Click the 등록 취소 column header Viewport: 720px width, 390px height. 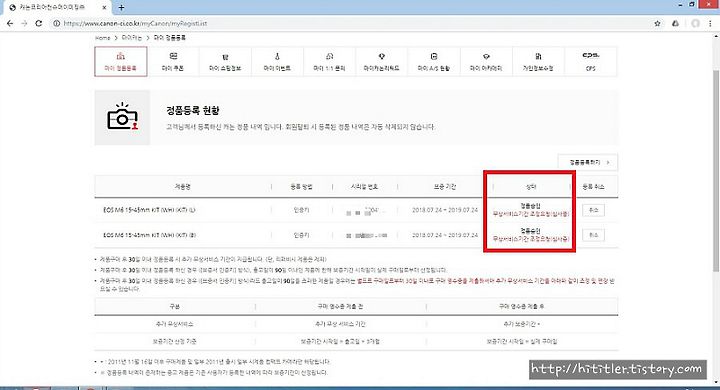[593, 187]
